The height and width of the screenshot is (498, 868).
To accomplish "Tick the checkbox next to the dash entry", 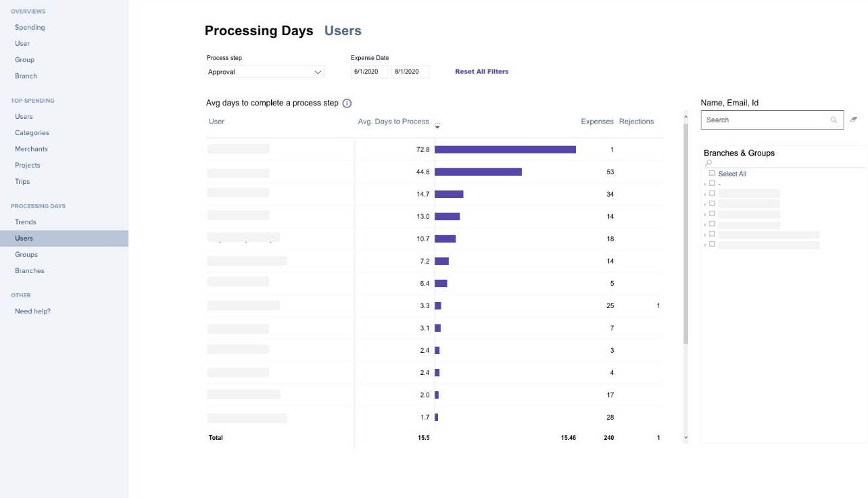I will [712, 183].
